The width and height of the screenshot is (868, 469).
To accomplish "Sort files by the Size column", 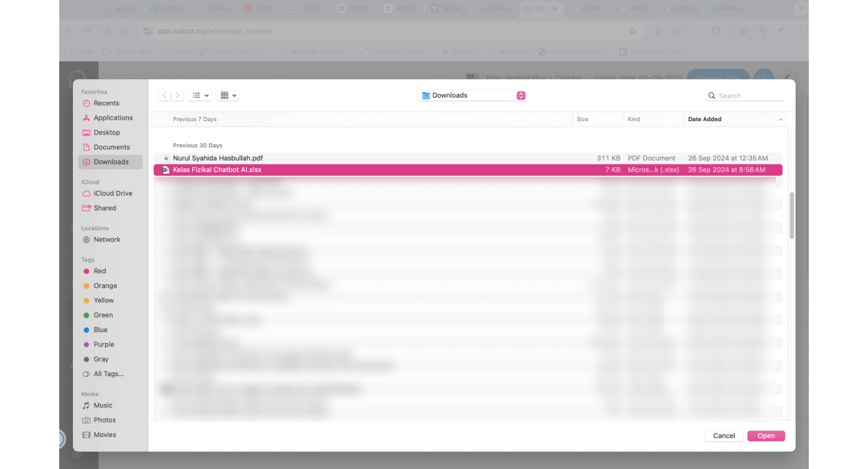I will (598, 119).
